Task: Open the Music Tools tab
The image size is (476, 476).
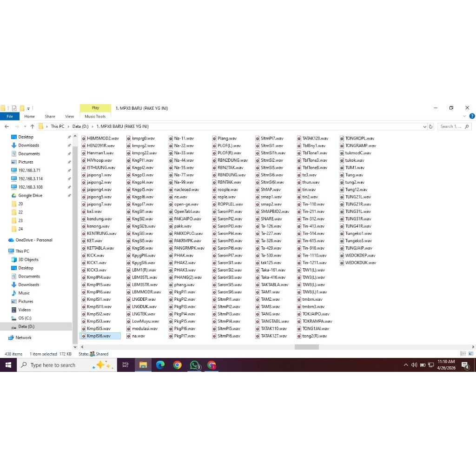Action: [x=95, y=116]
